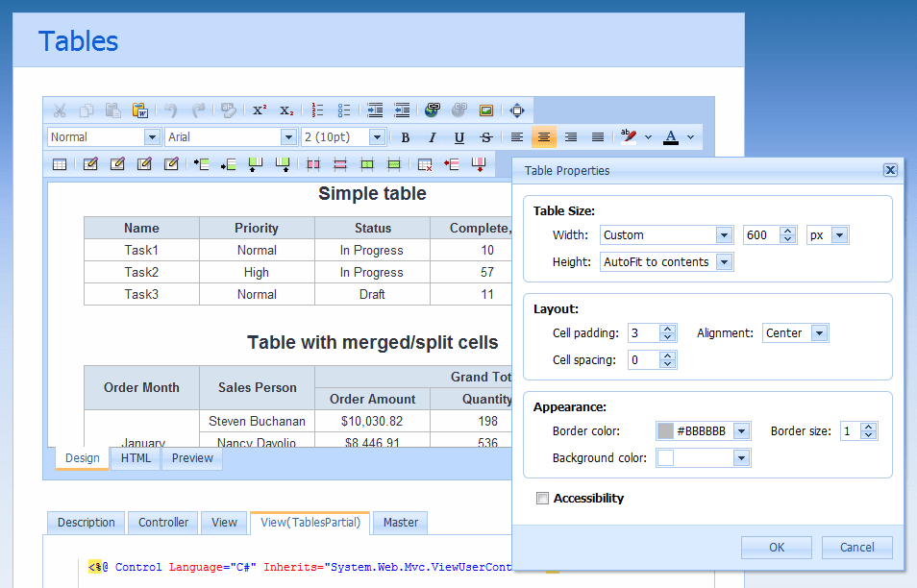The image size is (917, 588).
Task: Select the Numbered List icon
Action: pyautogui.click(x=316, y=110)
